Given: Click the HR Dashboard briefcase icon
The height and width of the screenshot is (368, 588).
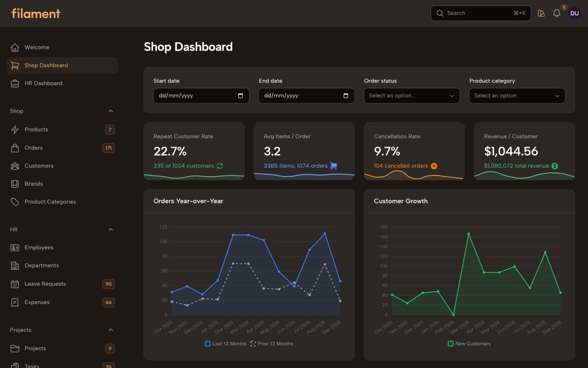Looking at the screenshot, I should pyautogui.click(x=15, y=84).
